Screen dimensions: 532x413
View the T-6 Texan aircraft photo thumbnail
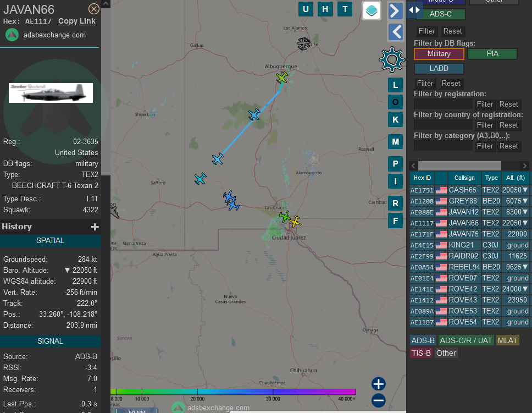51,93
